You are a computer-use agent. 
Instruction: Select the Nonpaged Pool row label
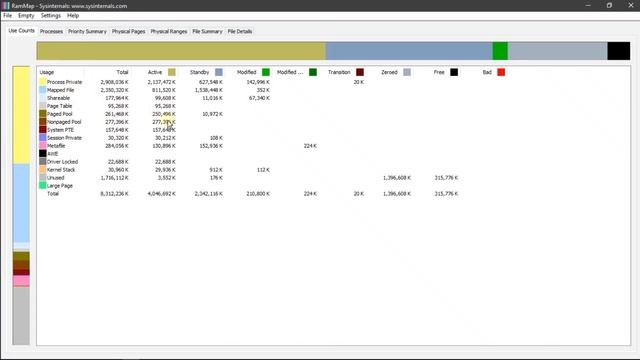click(x=64, y=122)
